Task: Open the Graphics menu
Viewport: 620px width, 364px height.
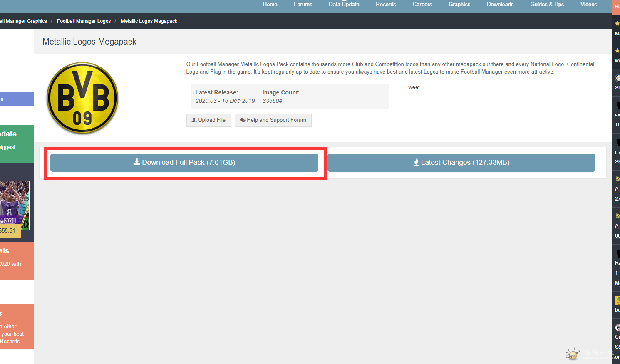Action: click(x=459, y=5)
